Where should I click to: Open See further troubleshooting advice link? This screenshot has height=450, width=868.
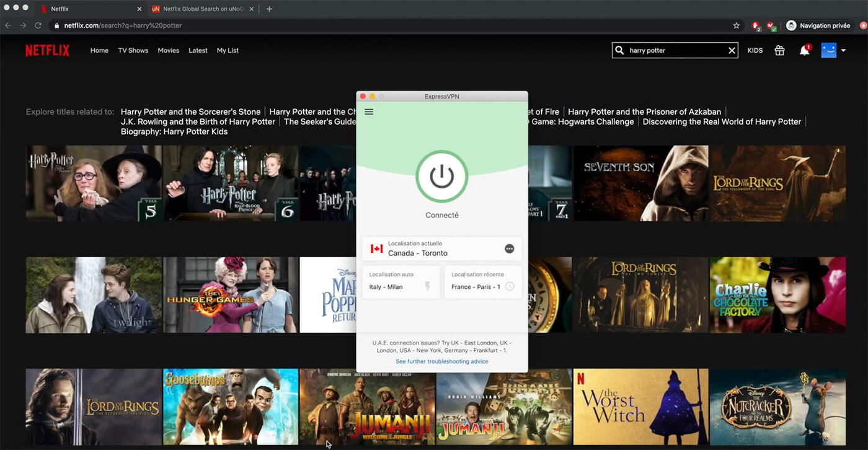coord(442,361)
